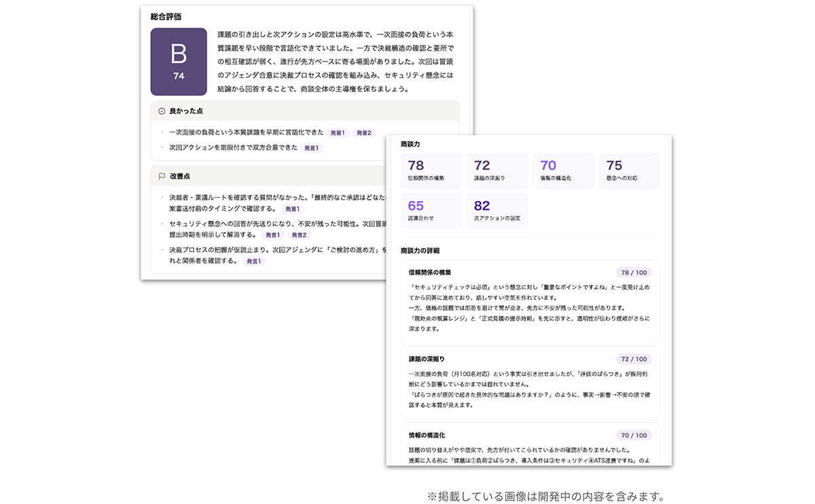Viewport: 815px width, 504px height.
Task: Select the 78 信頼関係の構築 score card
Action: [431, 170]
